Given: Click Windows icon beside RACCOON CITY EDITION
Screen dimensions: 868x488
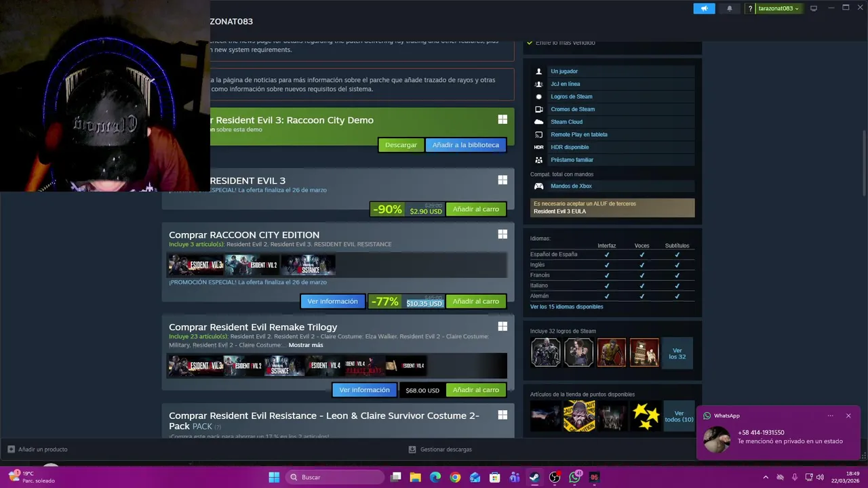Looking at the screenshot, I should coord(502,234).
